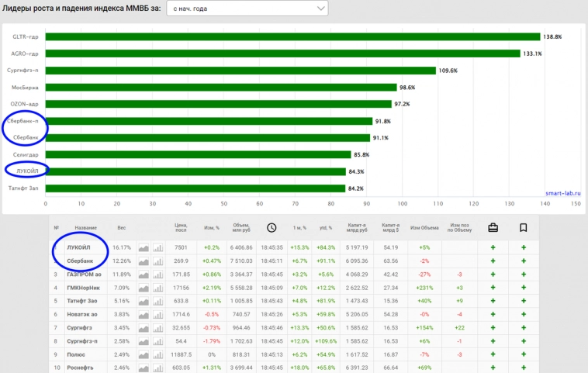Add Новатэк ао to portfolio with plus
The height and width of the screenshot is (373, 588).
(493, 313)
